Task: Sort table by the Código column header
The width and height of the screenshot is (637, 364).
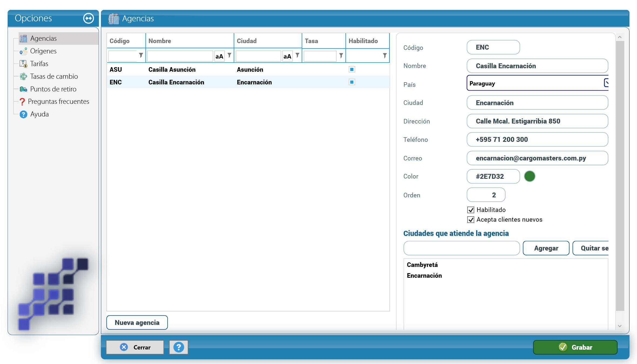Action: click(126, 41)
